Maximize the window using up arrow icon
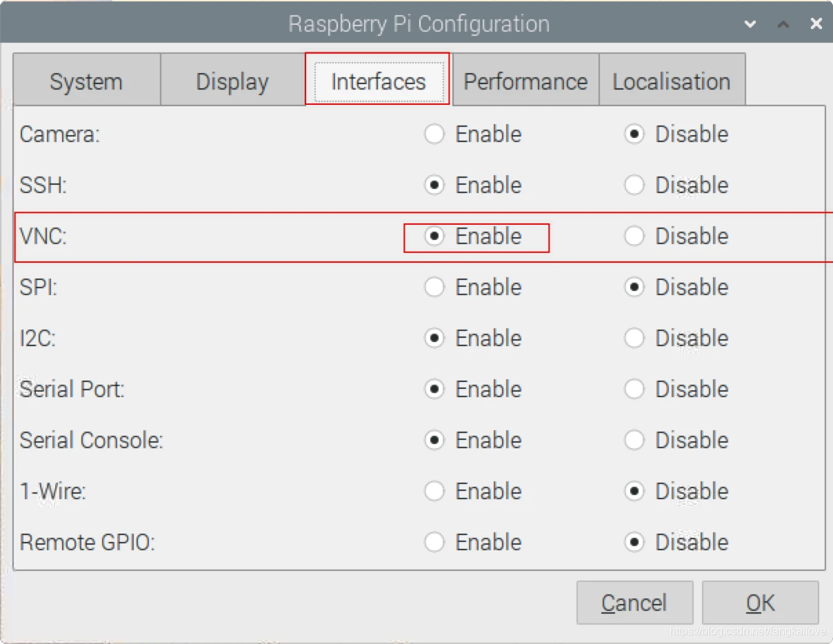Viewport: 833px width, 644px height. tap(783, 24)
